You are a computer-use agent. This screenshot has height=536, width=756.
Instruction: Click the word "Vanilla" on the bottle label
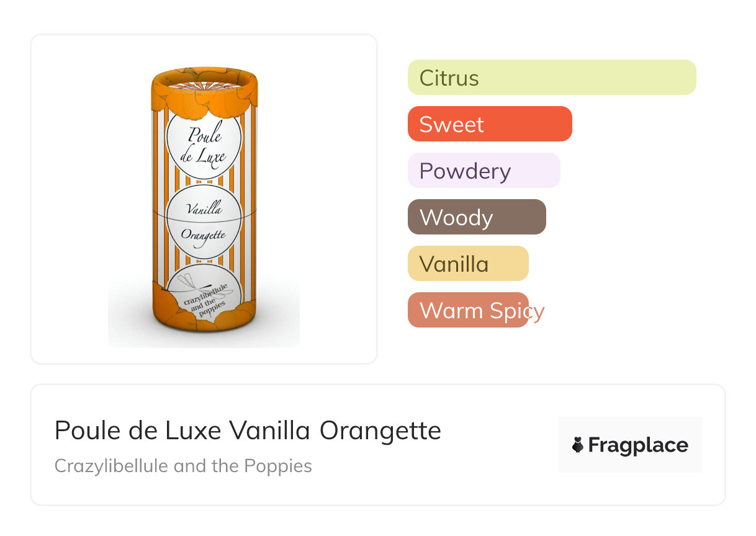(x=204, y=210)
